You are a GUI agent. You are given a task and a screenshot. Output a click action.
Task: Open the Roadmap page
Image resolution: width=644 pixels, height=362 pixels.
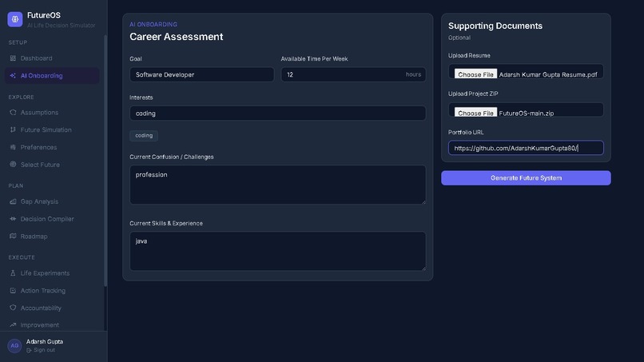tap(52, 236)
